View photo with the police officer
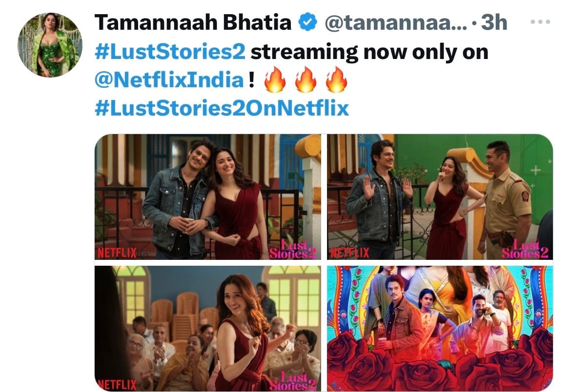 click(440, 197)
